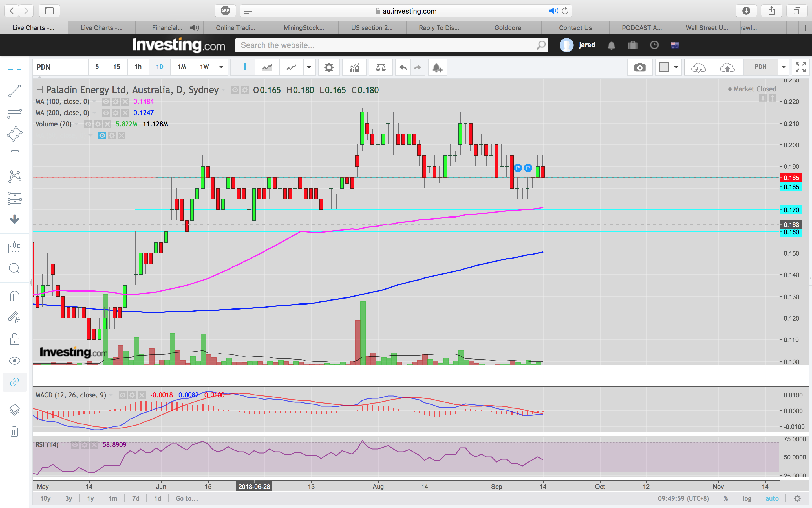This screenshot has width=812, height=508.
Task: Choose the candlestick chart style button
Action: [243, 67]
